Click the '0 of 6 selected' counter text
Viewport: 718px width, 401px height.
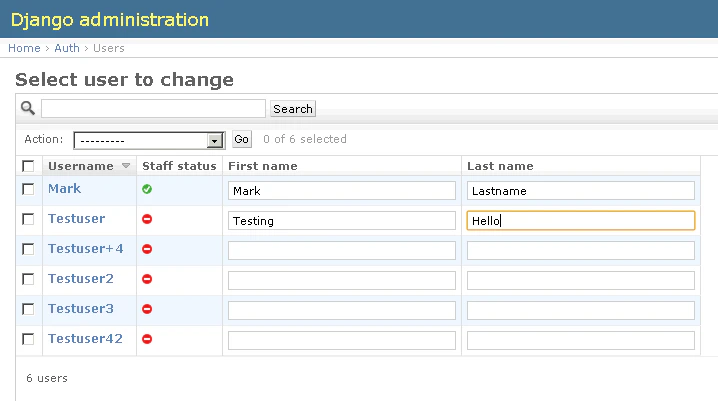click(x=305, y=139)
